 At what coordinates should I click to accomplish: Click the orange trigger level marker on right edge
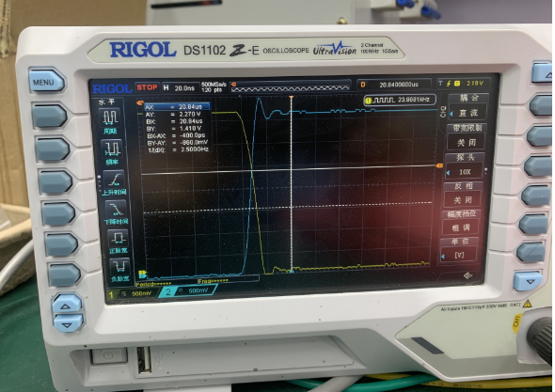click(x=439, y=165)
